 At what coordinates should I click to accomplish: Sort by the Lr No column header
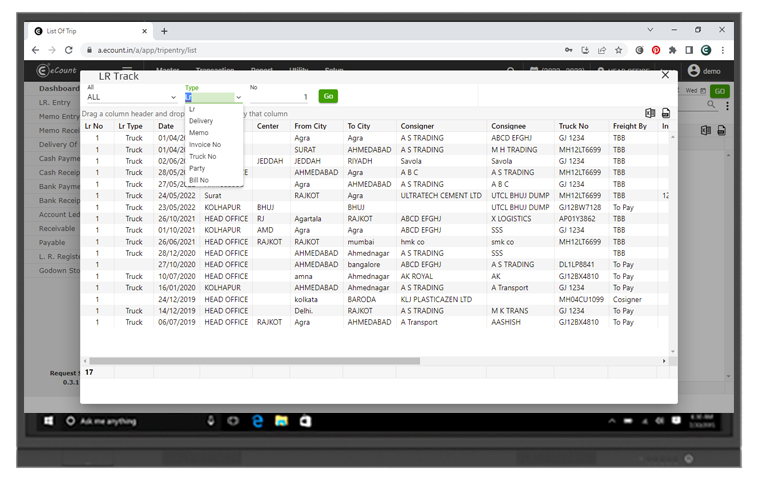(94, 126)
